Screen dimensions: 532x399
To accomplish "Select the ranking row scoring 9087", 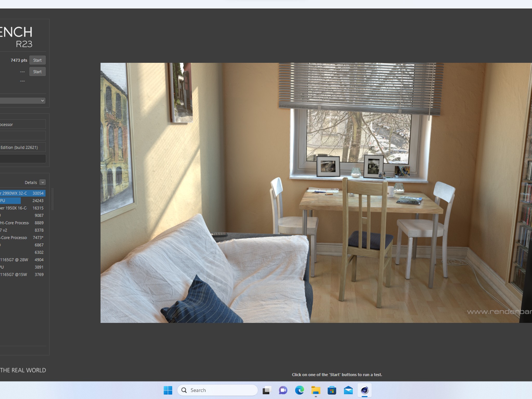I will (x=23, y=215).
